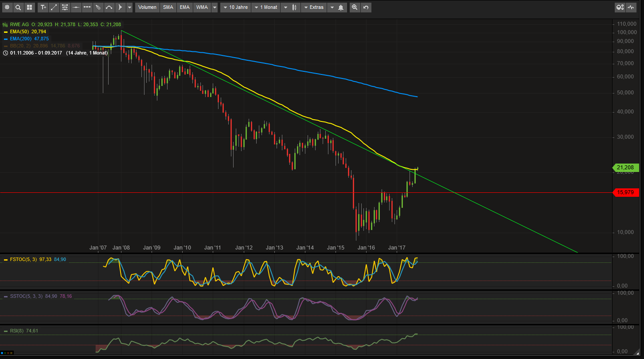
Task: Toggle visibility of the EMA(50) indicator
Action: click(6, 31)
